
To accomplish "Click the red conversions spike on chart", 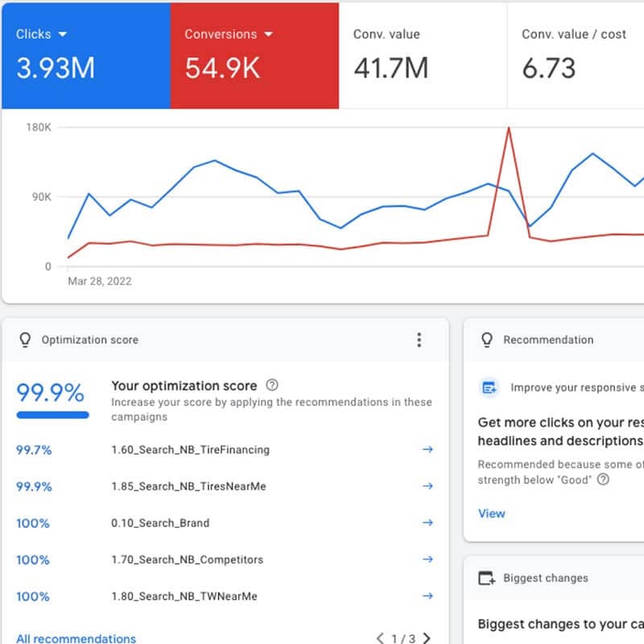I will pos(509,129).
